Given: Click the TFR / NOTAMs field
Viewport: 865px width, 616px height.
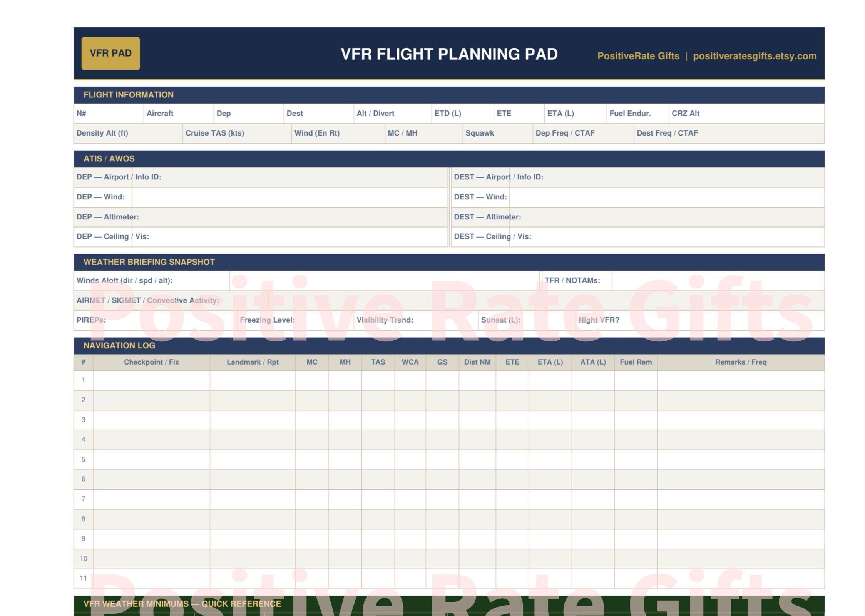Looking at the screenshot, I should pos(683,281).
